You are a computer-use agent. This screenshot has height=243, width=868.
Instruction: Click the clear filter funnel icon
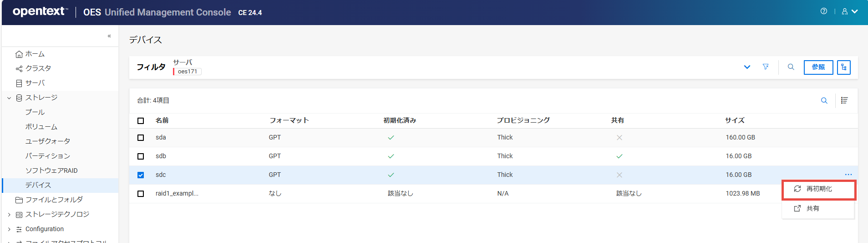click(766, 67)
